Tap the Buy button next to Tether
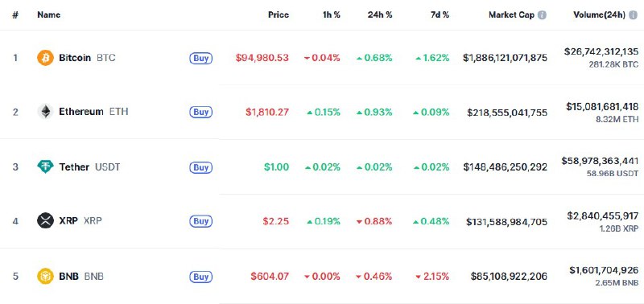The image size is (644, 304). (x=200, y=167)
